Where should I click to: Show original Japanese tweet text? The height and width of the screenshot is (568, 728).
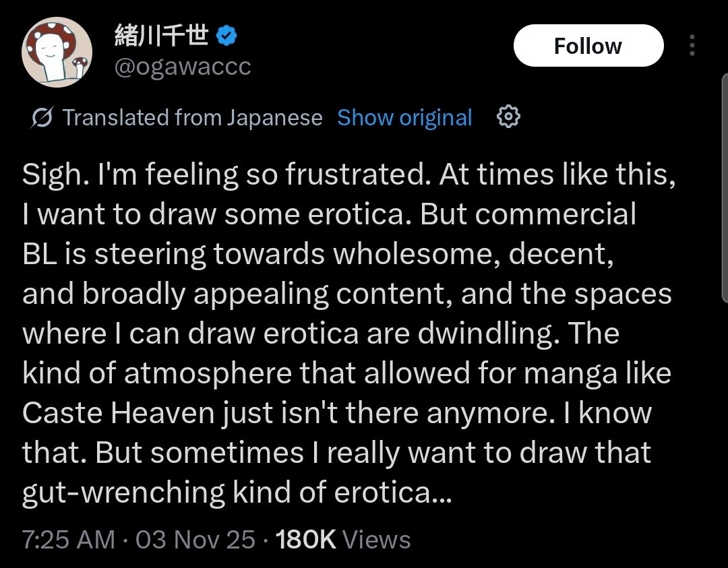click(x=404, y=118)
